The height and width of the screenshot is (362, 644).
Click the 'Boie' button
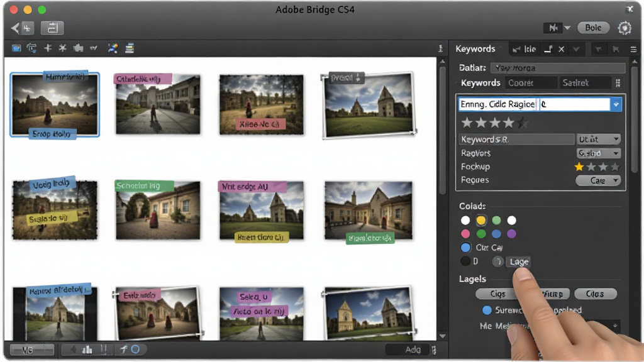tap(593, 28)
